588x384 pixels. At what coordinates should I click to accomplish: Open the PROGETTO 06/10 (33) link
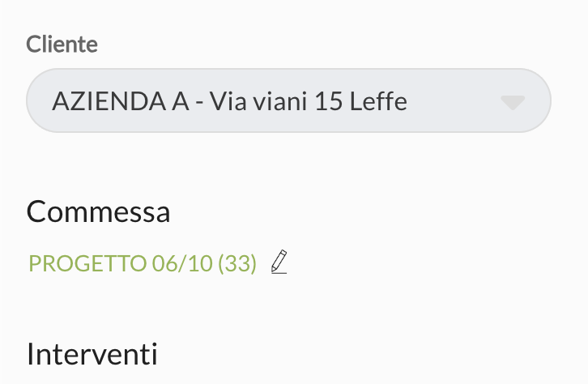(143, 263)
